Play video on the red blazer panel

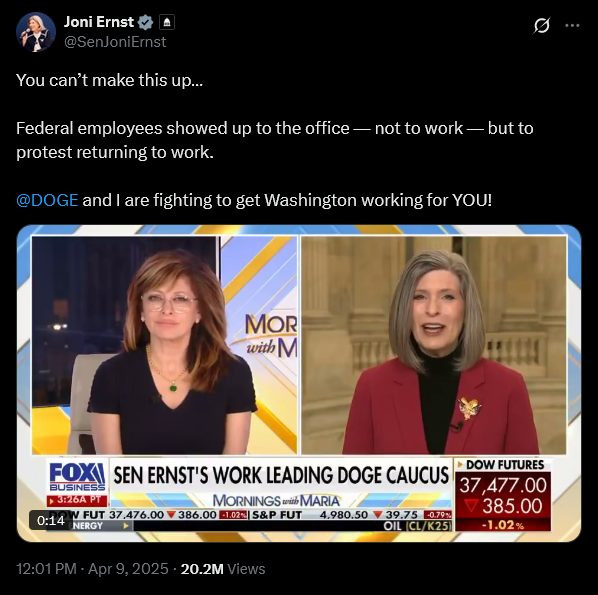[x=434, y=345]
